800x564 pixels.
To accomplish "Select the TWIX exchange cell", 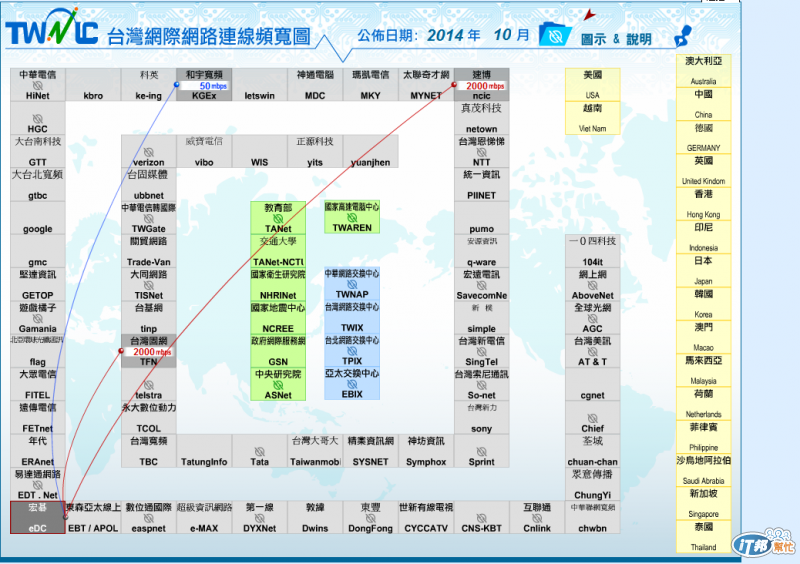I will coord(352,316).
